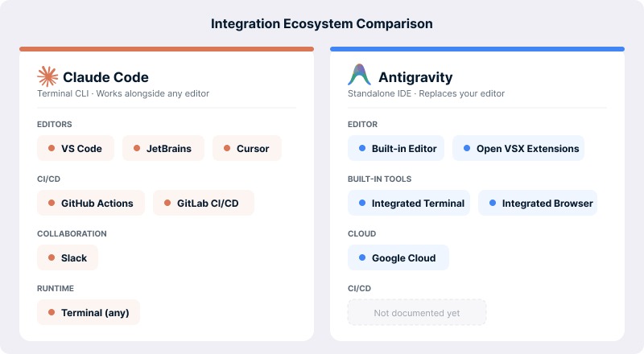Viewport: 644px width, 354px height.
Task: Click the Antigravity arch logo
Action: click(359, 75)
